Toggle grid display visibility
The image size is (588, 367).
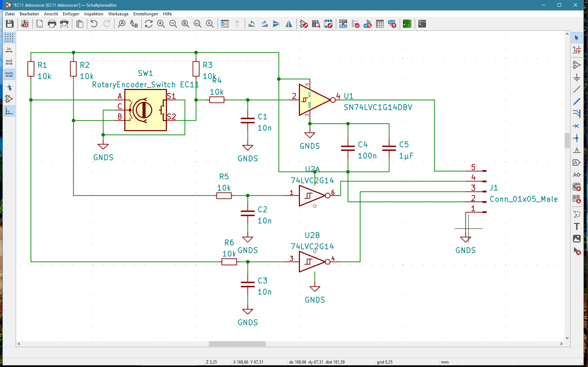click(x=9, y=38)
